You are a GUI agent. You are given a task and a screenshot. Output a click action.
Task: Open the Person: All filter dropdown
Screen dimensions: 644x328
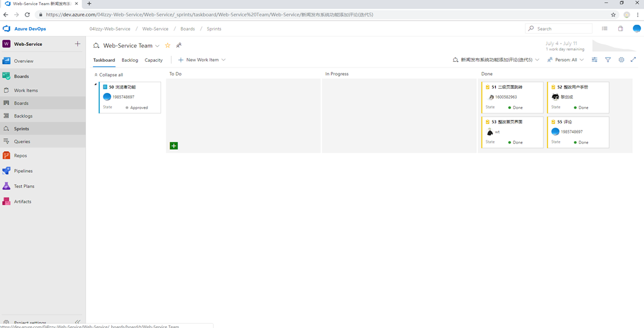(x=566, y=59)
